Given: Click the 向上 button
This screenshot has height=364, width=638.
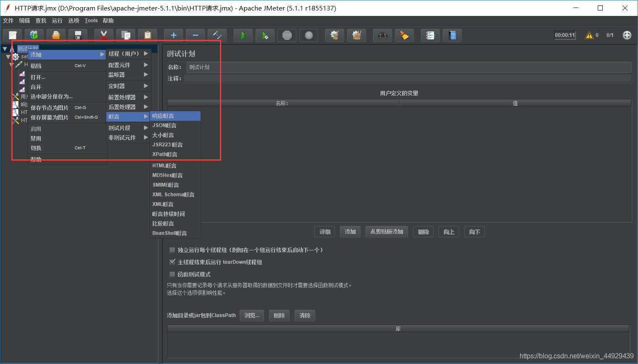Looking at the screenshot, I should 449,232.
